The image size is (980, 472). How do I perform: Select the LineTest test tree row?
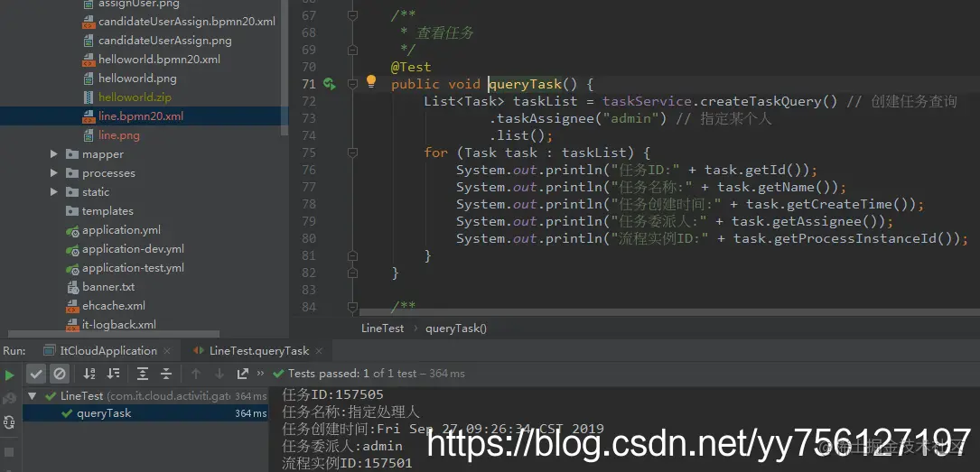145,396
